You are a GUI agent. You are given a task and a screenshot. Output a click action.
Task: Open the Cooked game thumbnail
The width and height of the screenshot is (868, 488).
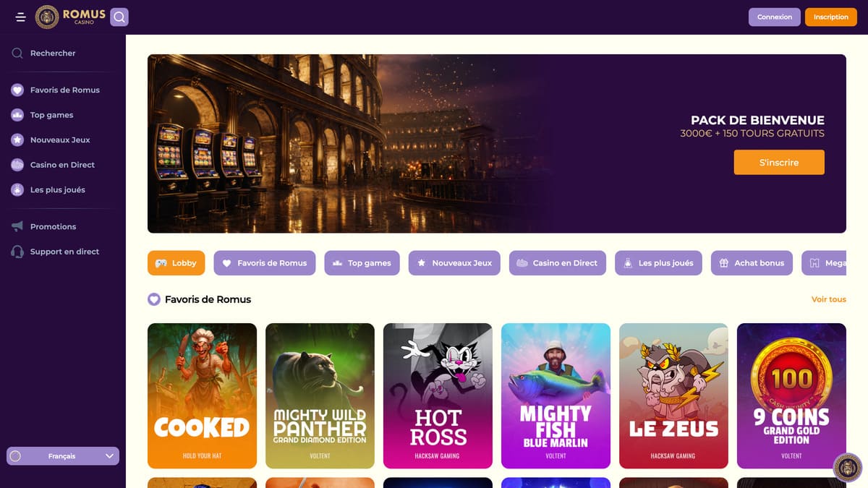pos(202,395)
